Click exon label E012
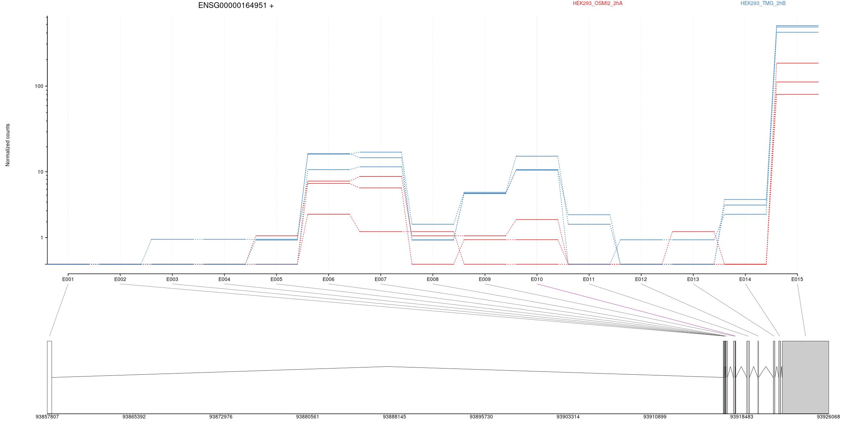This screenshot has height=434, width=868. coord(641,279)
